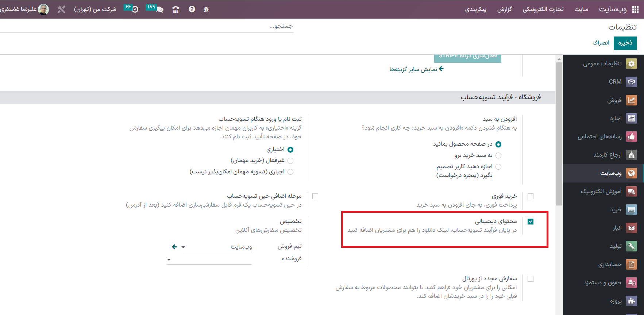This screenshot has width=644, height=315.
Task: Click the وب‌سایت app title in navbar
Action: [613, 9]
